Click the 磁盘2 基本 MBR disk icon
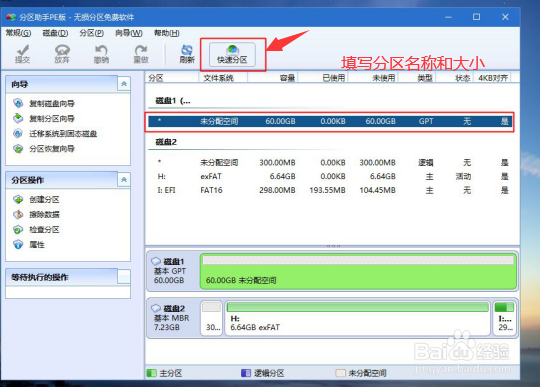Viewport: 540px width, 387px height. [x=156, y=308]
